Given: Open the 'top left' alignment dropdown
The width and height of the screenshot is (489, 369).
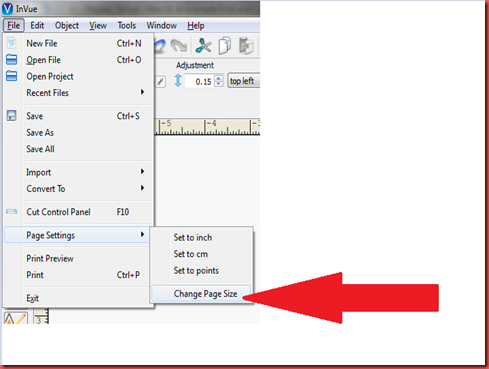Looking at the screenshot, I should 244,81.
